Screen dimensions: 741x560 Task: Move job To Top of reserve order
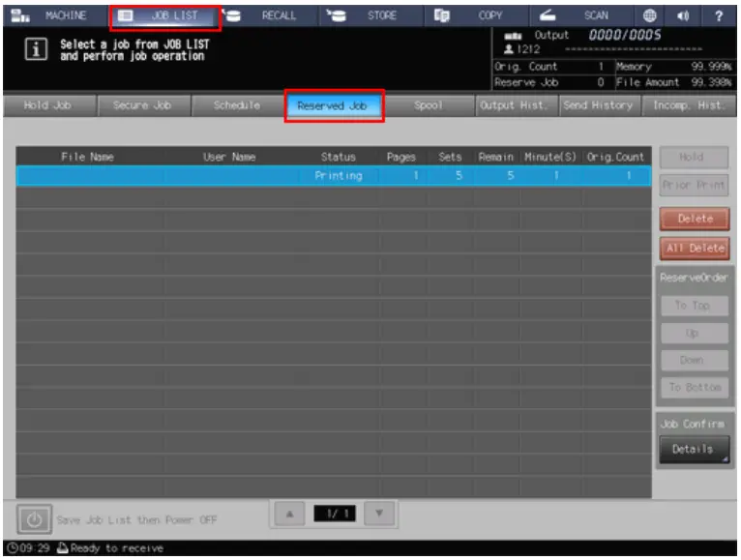[694, 306]
